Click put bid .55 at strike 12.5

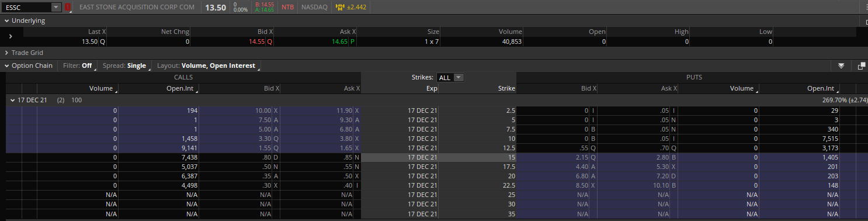click(x=583, y=147)
